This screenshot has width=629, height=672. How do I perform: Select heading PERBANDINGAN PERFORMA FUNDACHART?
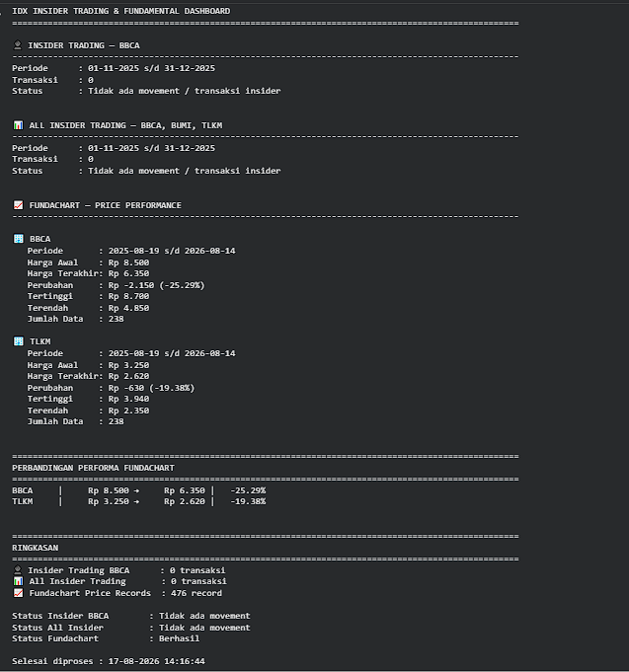point(93,468)
